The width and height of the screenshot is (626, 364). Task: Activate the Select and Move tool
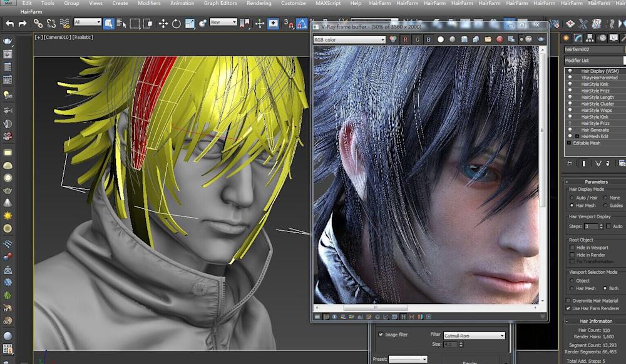point(163,24)
